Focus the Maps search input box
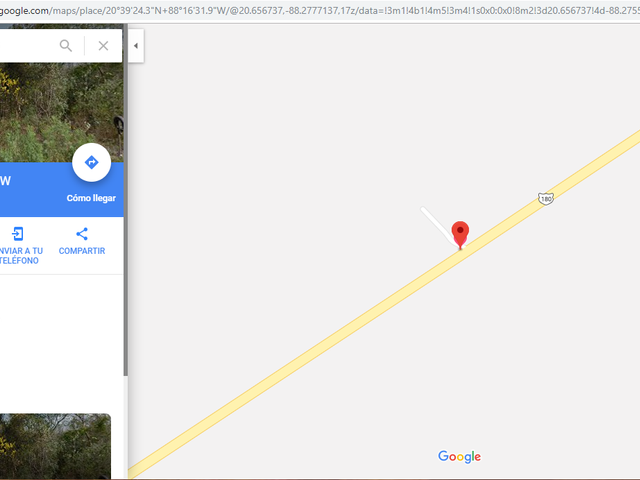Image resolution: width=640 pixels, height=480 pixels. point(27,46)
